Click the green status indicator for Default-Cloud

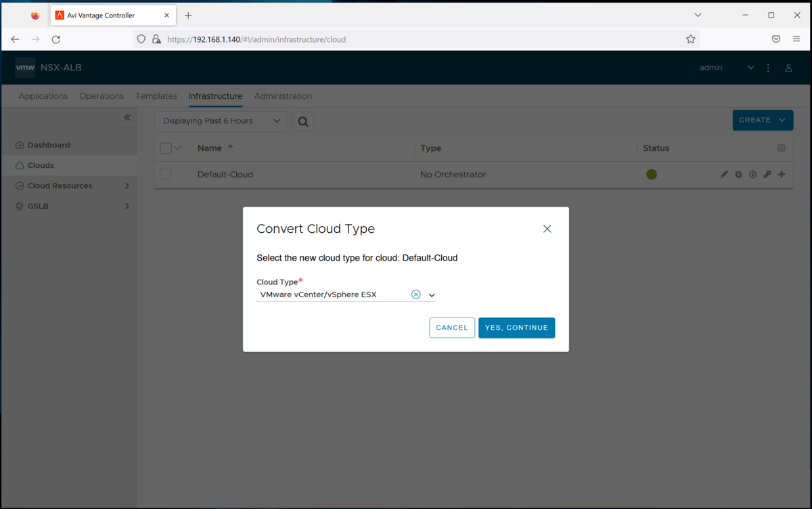(652, 175)
